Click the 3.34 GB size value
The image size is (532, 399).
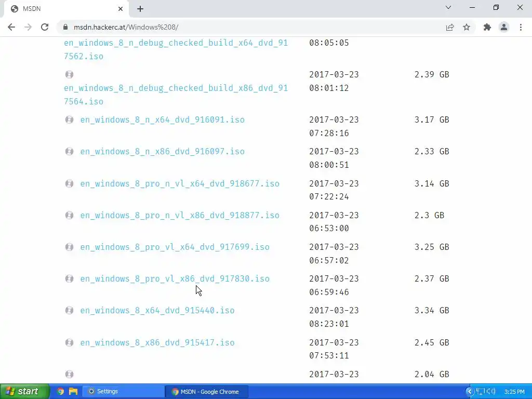[432, 311]
